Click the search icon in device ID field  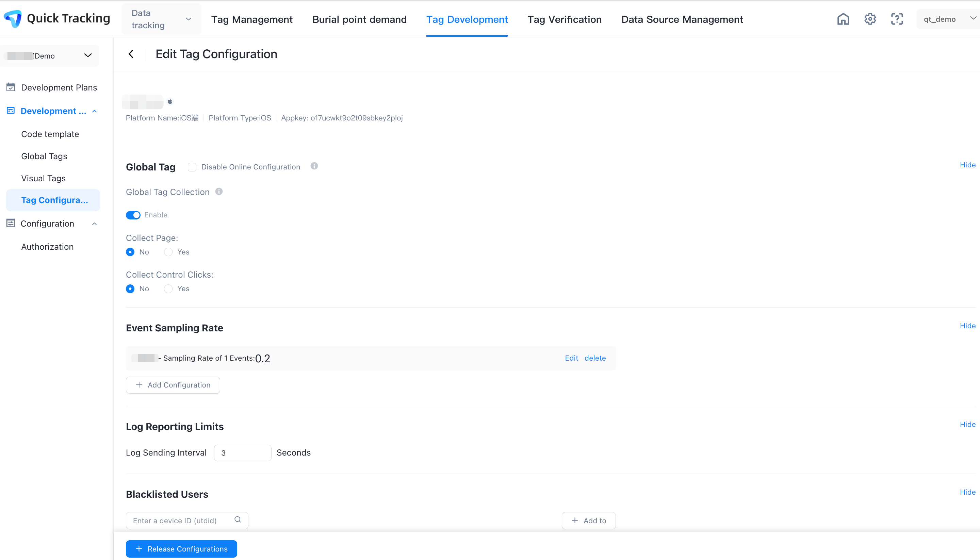238,520
